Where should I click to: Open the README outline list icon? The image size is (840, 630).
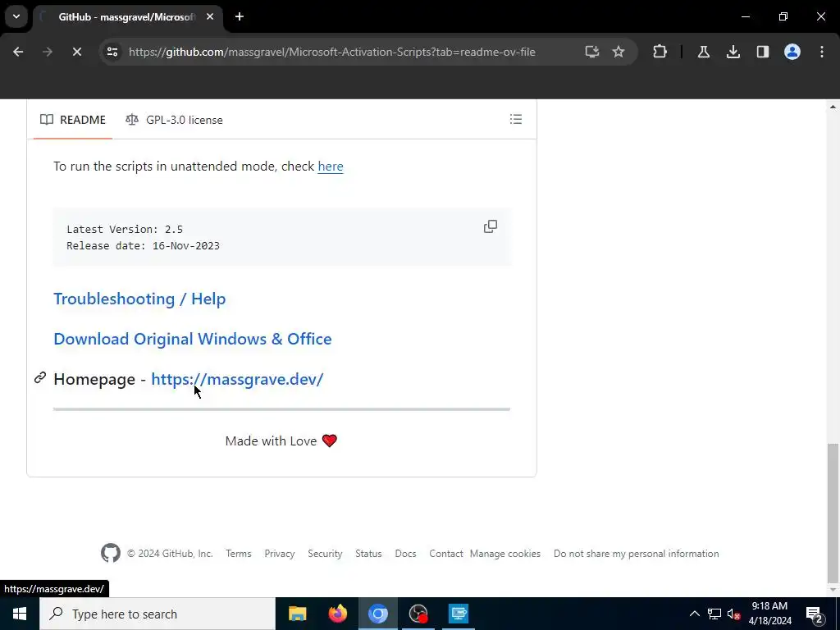pyautogui.click(x=515, y=119)
